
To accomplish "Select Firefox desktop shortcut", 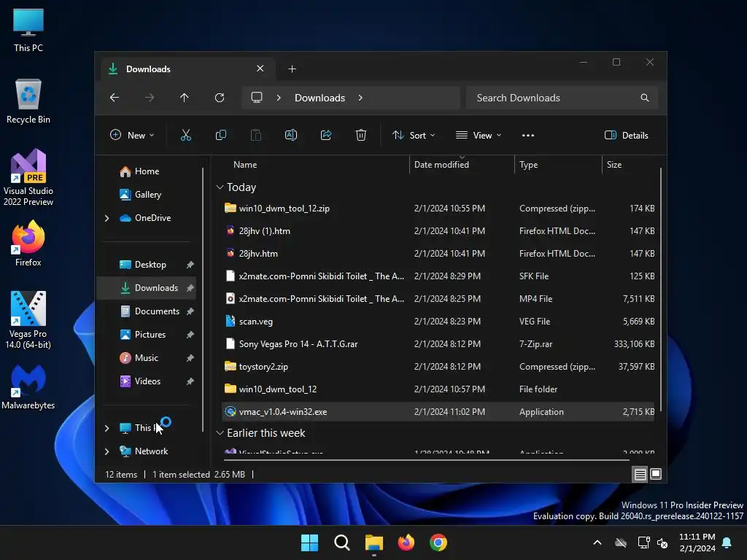I will tap(28, 244).
